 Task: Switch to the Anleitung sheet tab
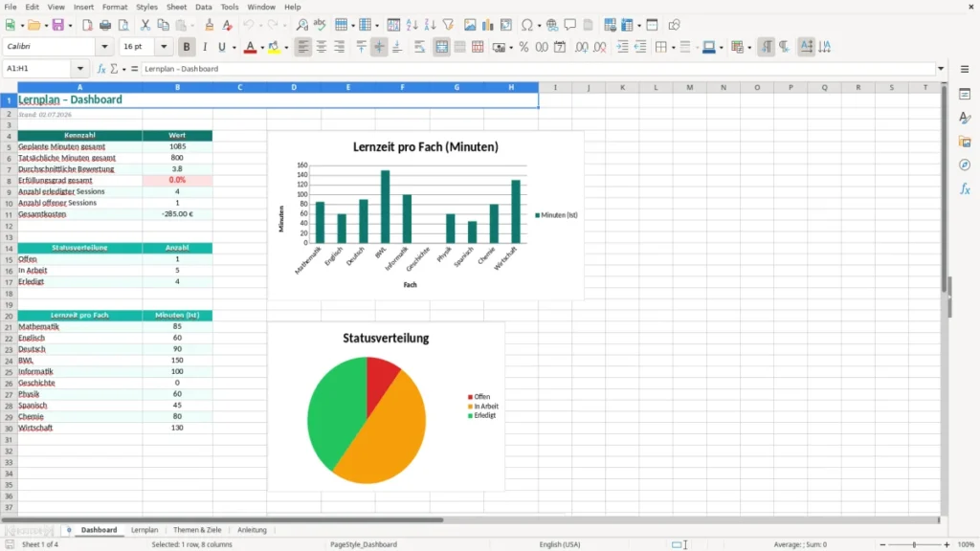(x=252, y=530)
